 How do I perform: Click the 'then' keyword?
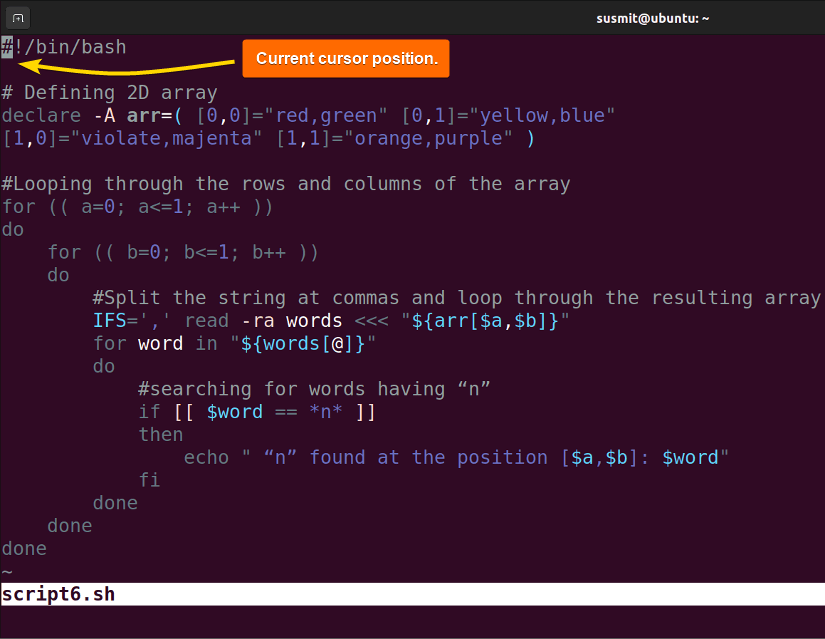(161, 435)
